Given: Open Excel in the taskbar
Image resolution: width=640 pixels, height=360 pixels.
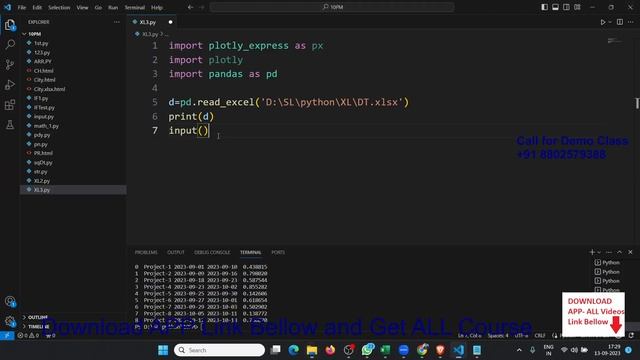Looking at the screenshot, I should pyautogui.click(x=385, y=350).
